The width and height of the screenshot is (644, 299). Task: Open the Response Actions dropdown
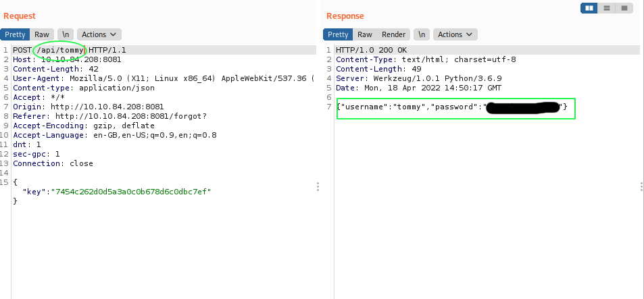point(455,34)
